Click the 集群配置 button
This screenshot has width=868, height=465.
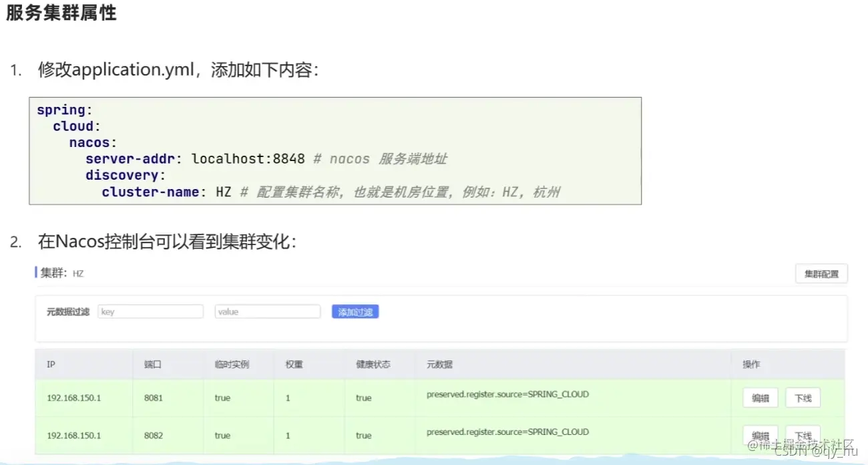(x=821, y=273)
